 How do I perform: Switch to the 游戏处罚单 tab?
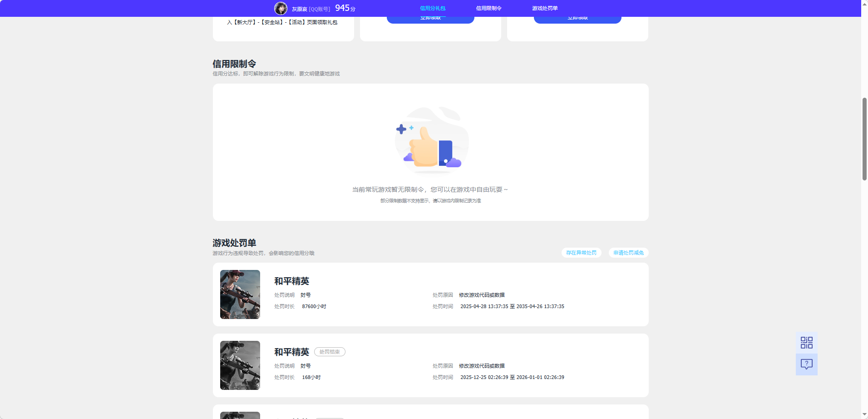(545, 8)
